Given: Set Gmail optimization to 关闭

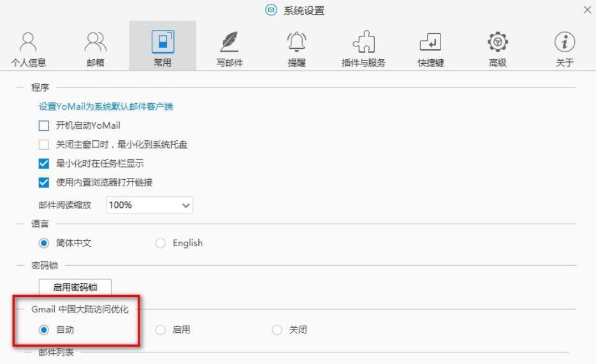Looking at the screenshot, I should coord(277,330).
